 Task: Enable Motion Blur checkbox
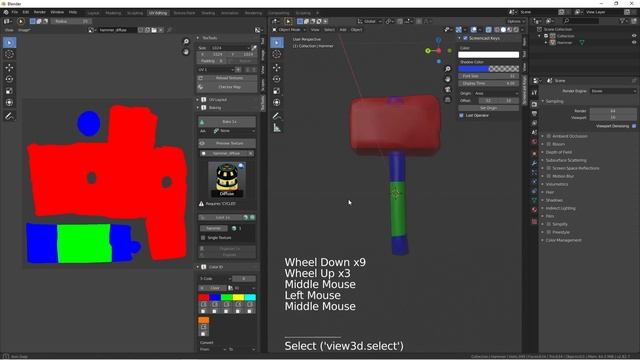point(549,176)
